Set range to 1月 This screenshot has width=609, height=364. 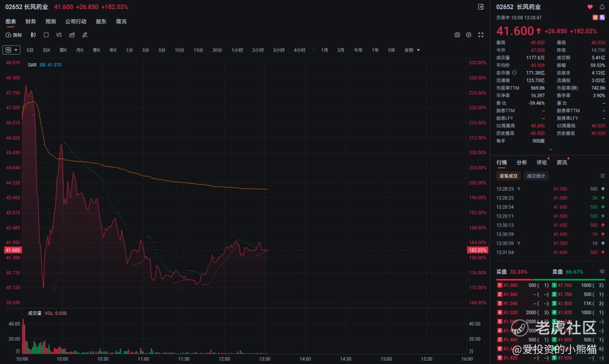click(x=325, y=50)
